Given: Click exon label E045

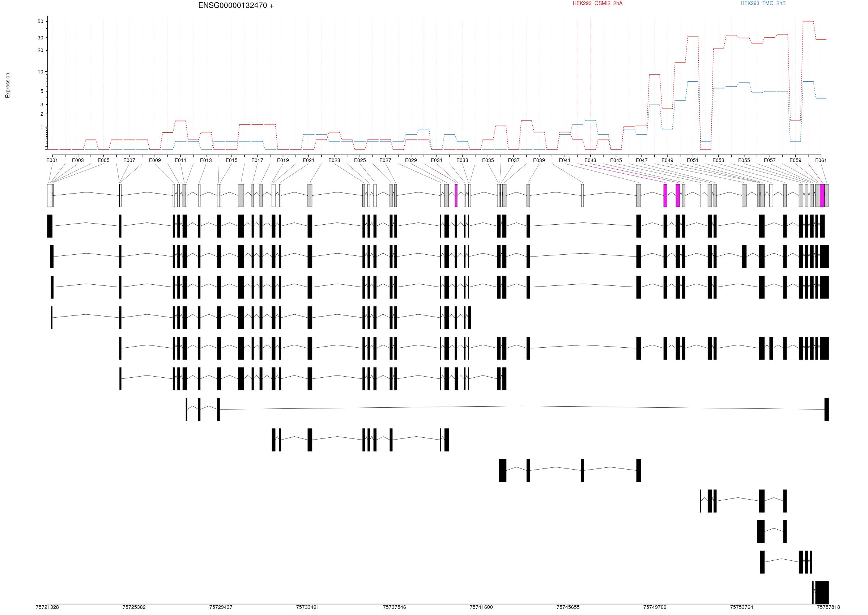Looking at the screenshot, I should [x=616, y=160].
